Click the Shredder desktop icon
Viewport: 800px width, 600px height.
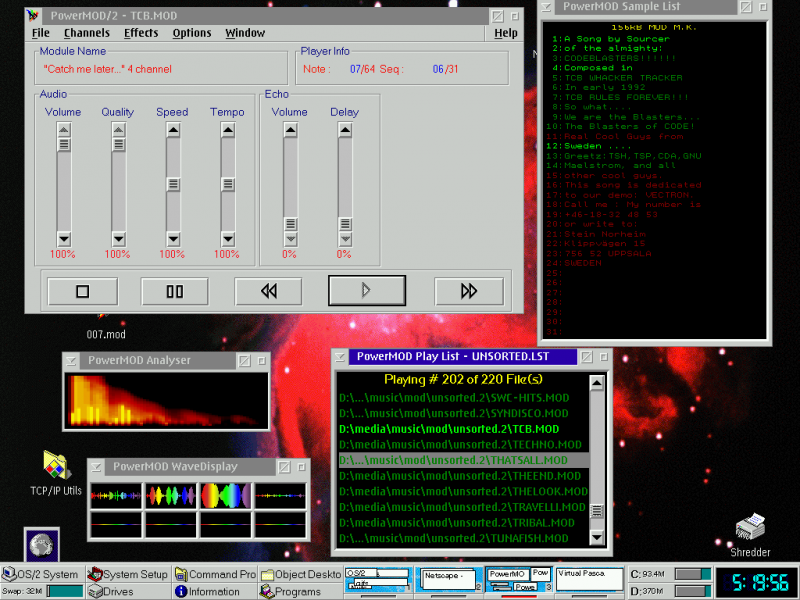pyautogui.click(x=750, y=535)
